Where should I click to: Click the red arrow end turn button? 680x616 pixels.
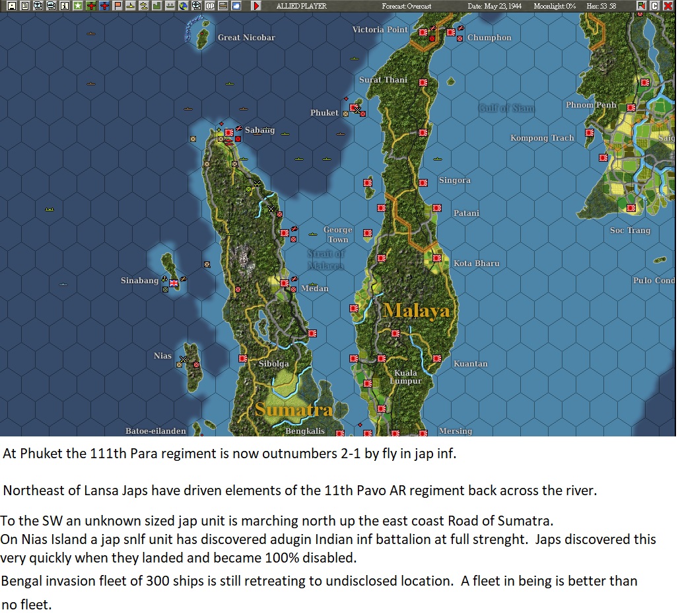pyautogui.click(x=256, y=6)
